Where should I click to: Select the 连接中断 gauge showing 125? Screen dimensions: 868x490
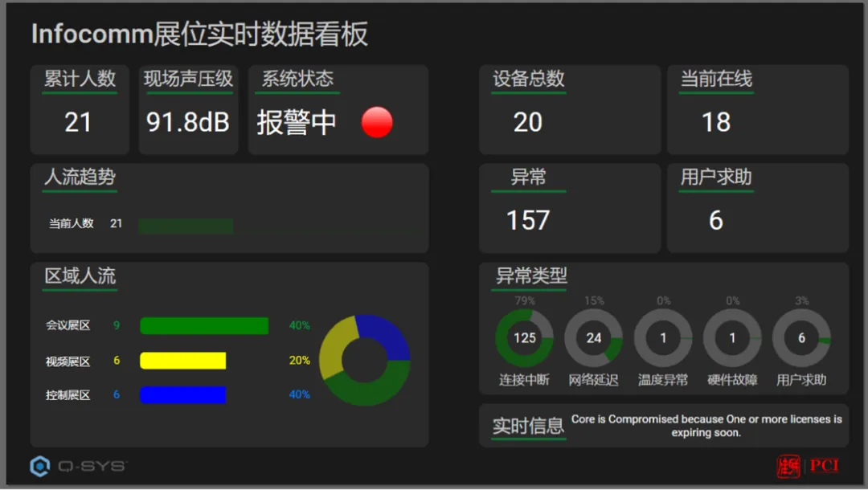coord(524,338)
